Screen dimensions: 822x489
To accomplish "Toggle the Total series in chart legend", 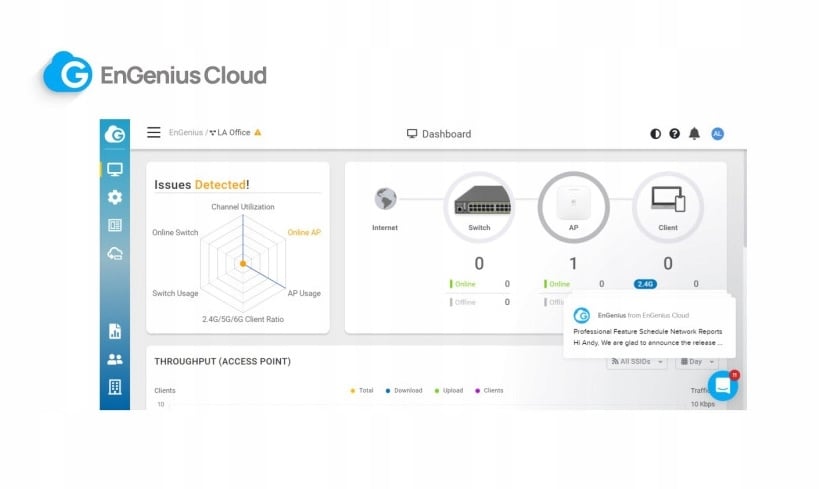I will [361, 390].
